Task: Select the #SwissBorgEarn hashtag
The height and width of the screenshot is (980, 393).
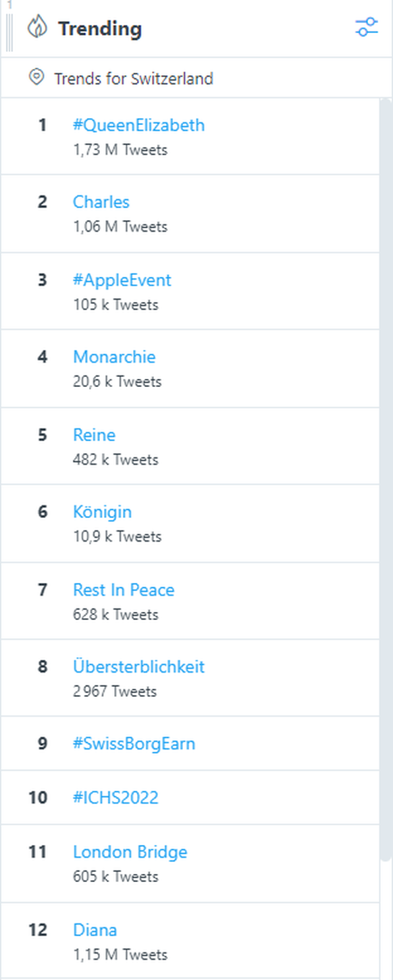Action: pyautogui.click(x=134, y=744)
